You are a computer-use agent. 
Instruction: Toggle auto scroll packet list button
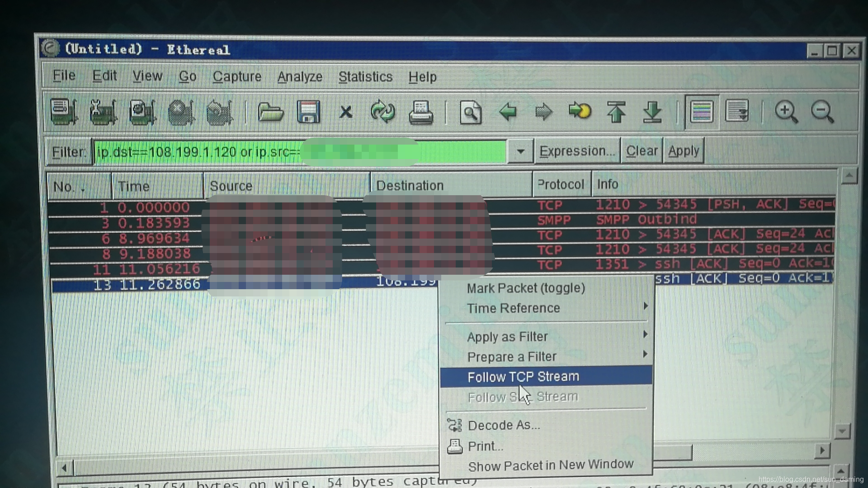[737, 112]
